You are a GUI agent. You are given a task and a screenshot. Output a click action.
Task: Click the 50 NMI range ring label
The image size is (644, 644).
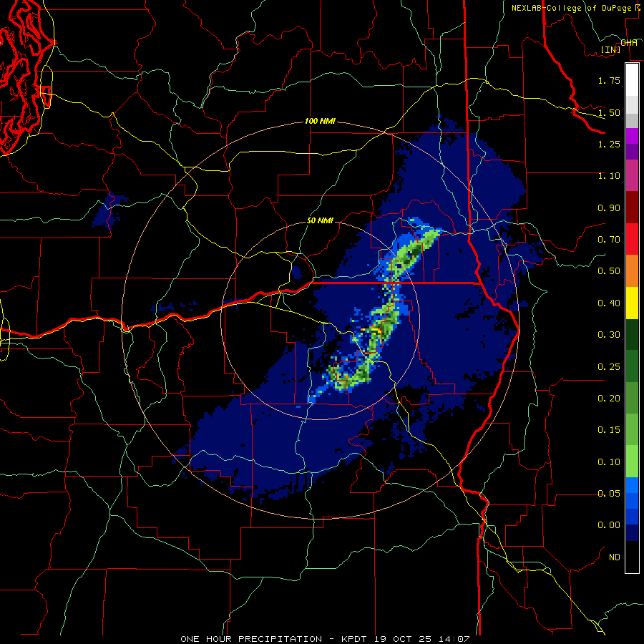[x=320, y=220]
